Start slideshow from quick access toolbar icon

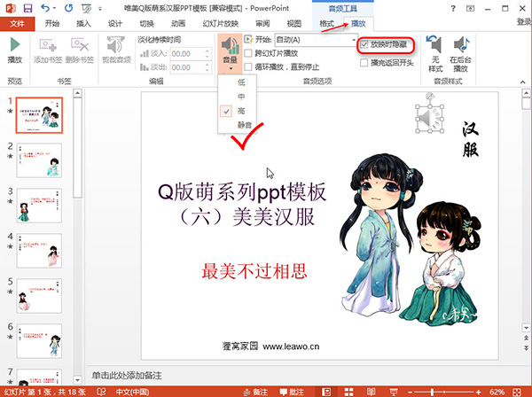86,8
